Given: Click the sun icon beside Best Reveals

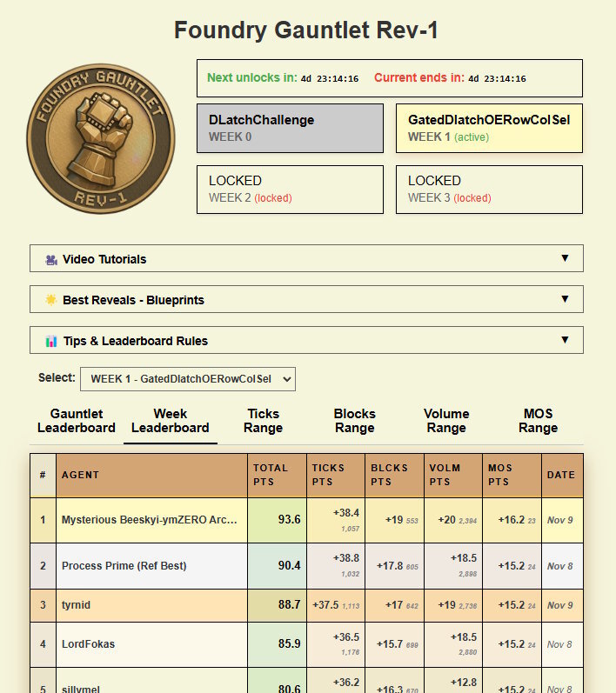Looking at the screenshot, I should coord(51,300).
